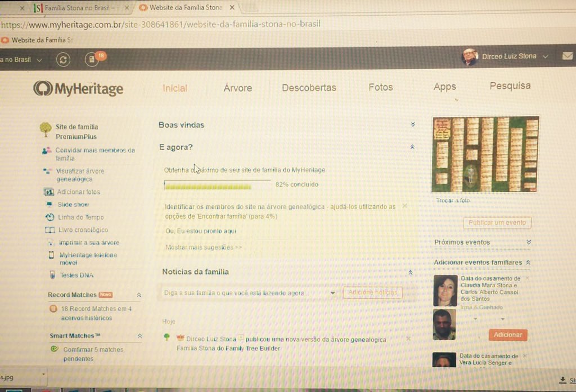Open the news type dropdown arrow

[x=332, y=293]
